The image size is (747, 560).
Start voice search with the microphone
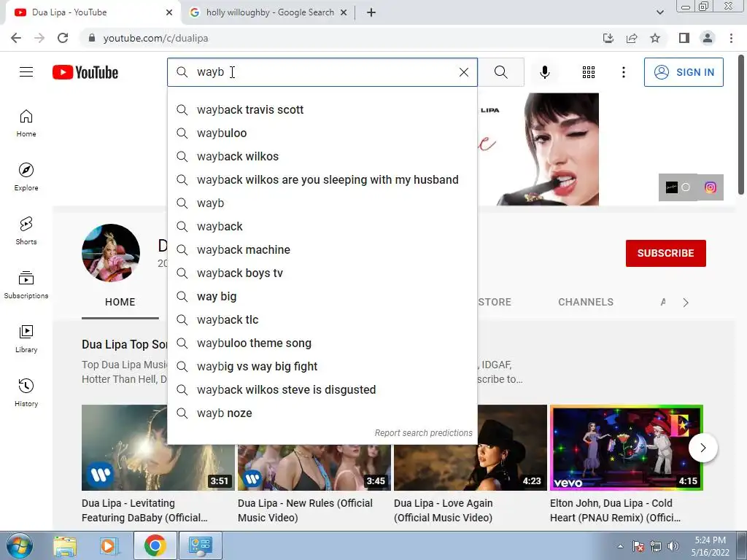(544, 72)
